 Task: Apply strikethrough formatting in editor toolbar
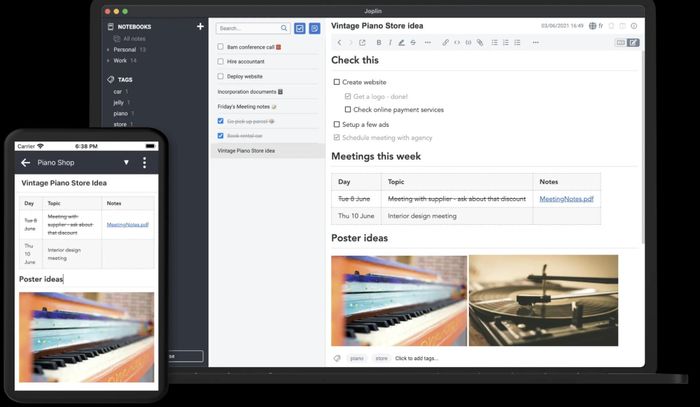[x=413, y=42]
